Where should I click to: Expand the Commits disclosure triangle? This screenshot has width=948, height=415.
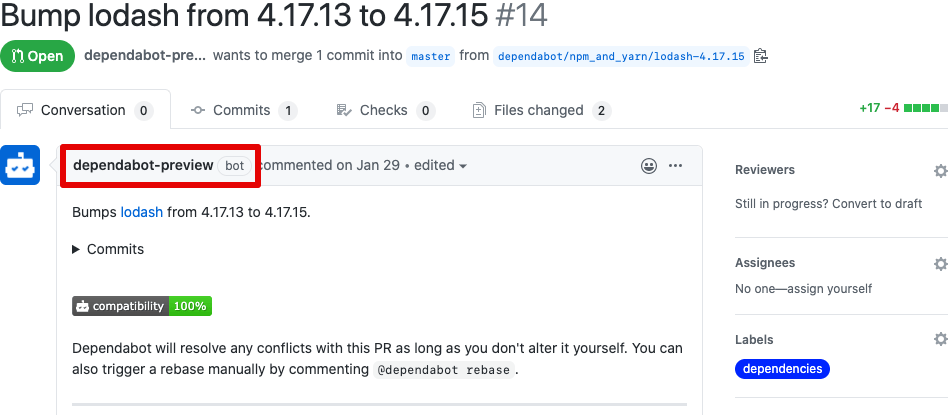(77, 249)
